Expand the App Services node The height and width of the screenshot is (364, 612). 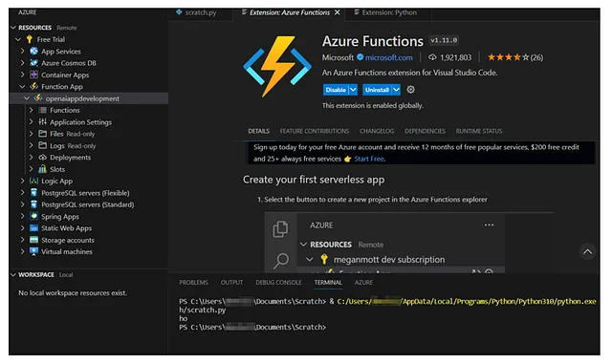point(22,51)
